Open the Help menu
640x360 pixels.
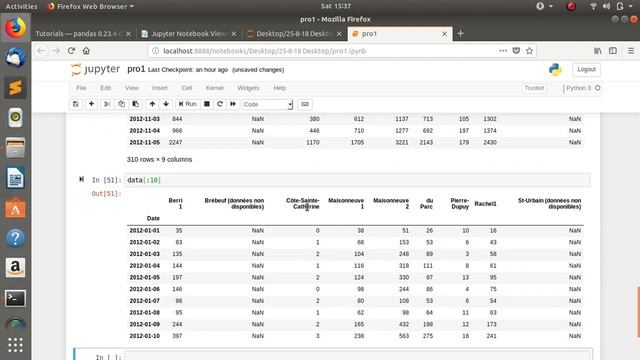coord(280,88)
